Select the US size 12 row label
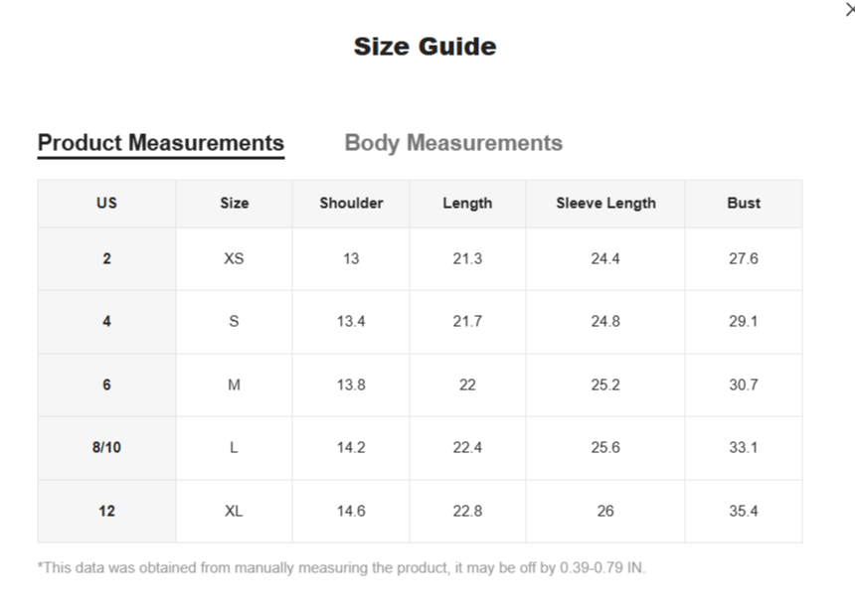The width and height of the screenshot is (855, 616). click(x=106, y=511)
